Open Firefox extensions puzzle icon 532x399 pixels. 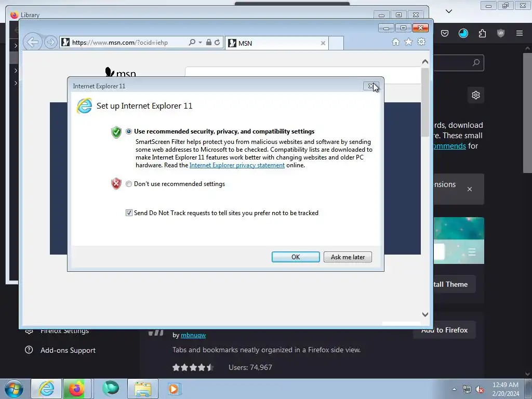coord(482,33)
